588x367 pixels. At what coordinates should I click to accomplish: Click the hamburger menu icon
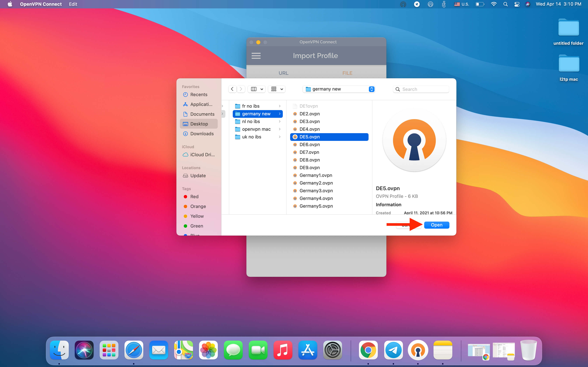(x=256, y=55)
